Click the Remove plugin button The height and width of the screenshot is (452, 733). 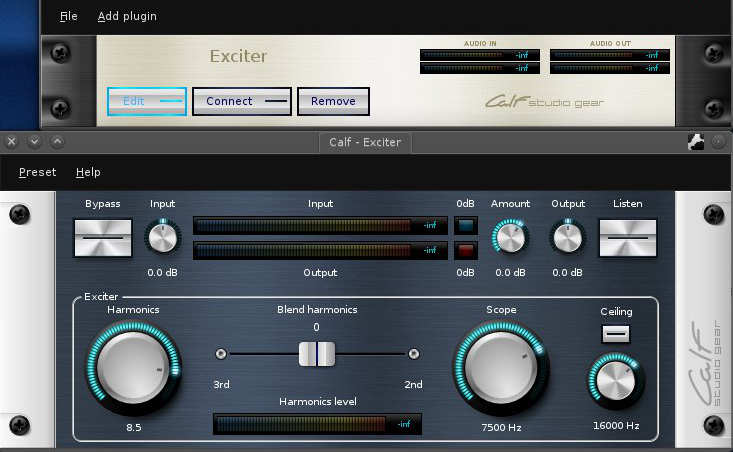pyautogui.click(x=333, y=101)
